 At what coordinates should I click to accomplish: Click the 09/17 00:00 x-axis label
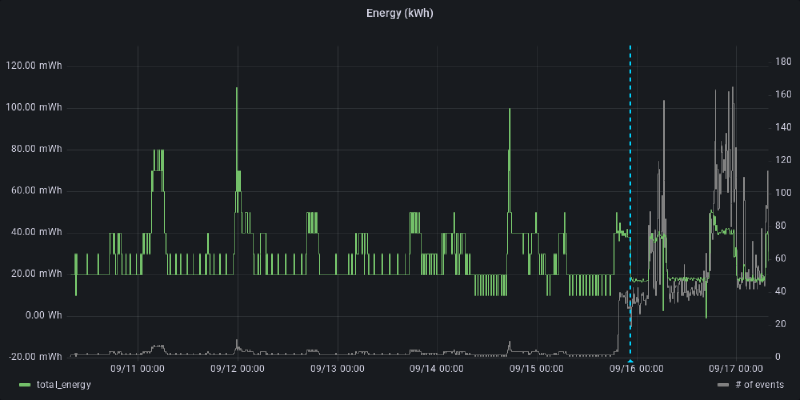[x=736, y=368]
